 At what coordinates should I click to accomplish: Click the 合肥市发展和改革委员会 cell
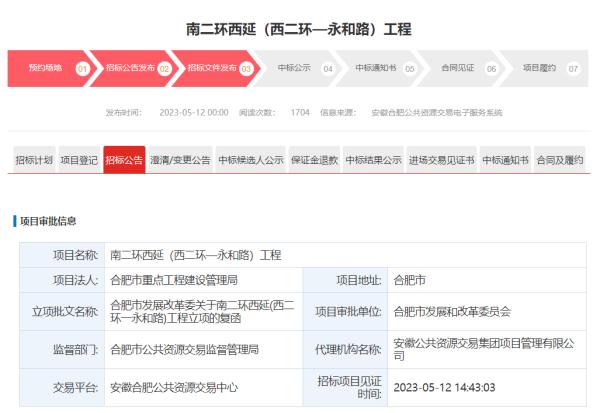coord(487,312)
